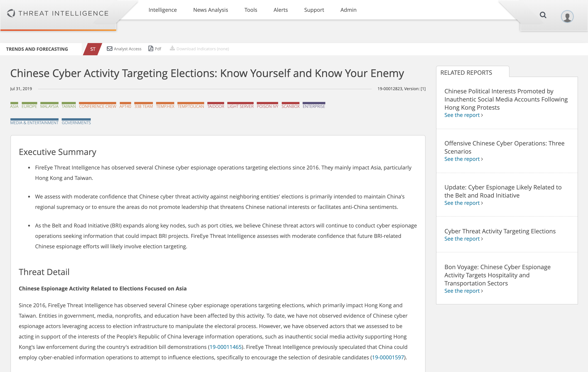Click title Bon Voyage: Chinese Cyber Espionage
Screen dimensions: 588x372
tap(497, 275)
